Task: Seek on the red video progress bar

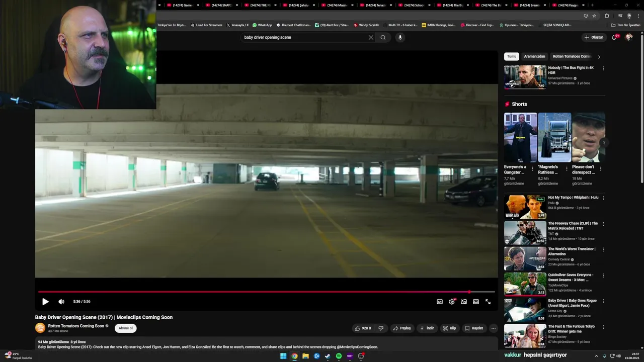Action: pyautogui.click(x=267, y=292)
